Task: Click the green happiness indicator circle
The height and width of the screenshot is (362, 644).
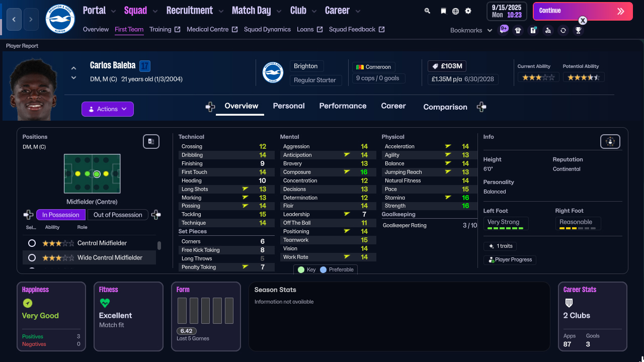Action: (27, 303)
